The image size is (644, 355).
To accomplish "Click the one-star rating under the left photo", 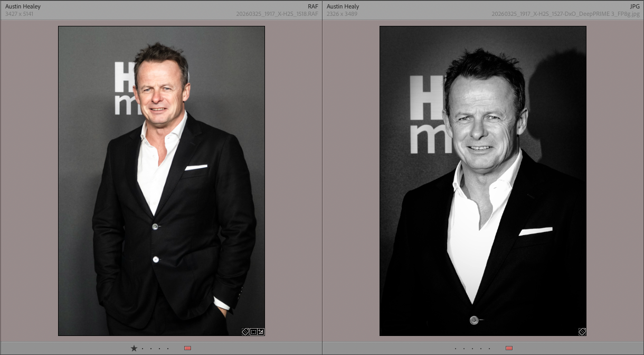I will [x=134, y=348].
